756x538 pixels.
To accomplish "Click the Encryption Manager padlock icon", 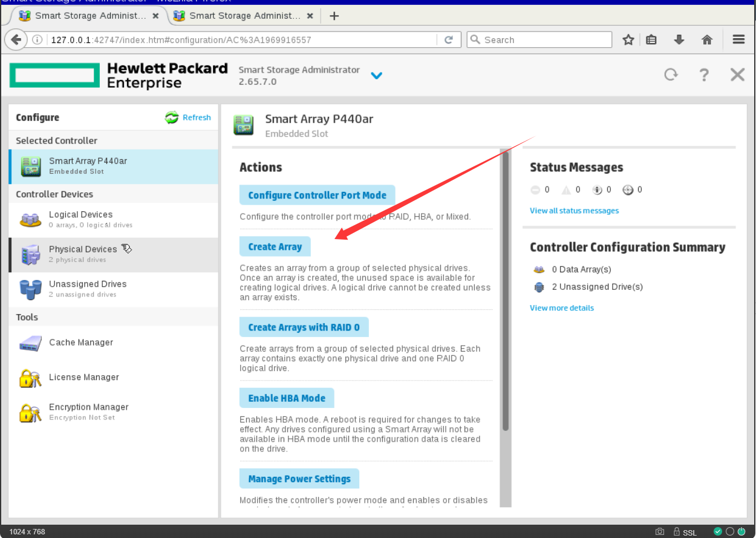I will tap(30, 413).
